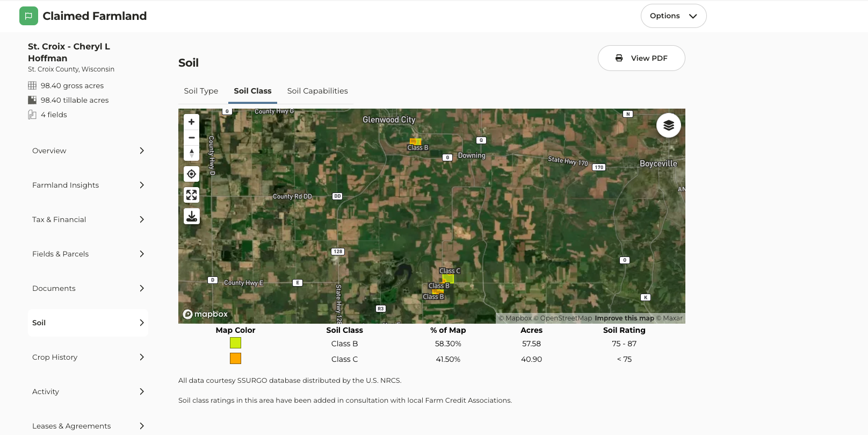Image resolution: width=868 pixels, height=435 pixels.
Task: Click the 4 fields icon
Action: [x=32, y=115]
